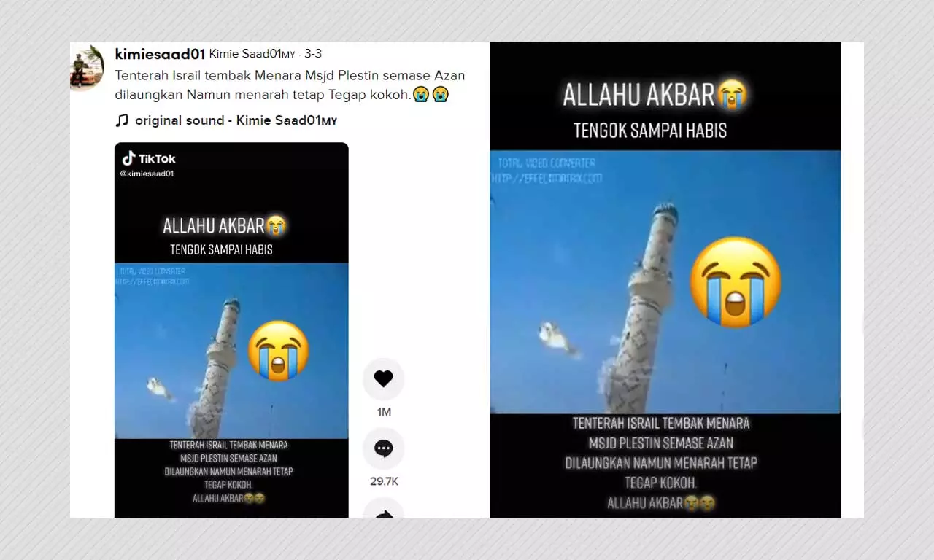
Task: Click the heart like icon
Action: [x=383, y=378]
